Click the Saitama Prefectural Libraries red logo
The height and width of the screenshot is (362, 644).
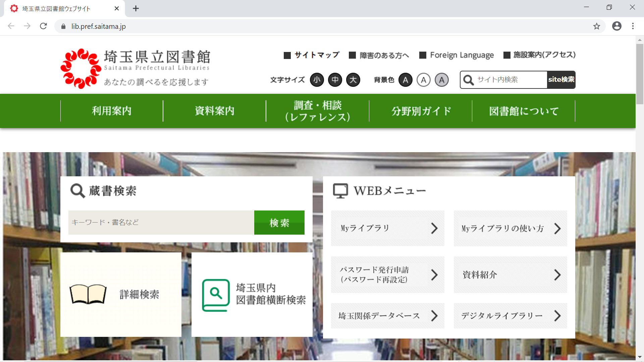[x=81, y=69]
